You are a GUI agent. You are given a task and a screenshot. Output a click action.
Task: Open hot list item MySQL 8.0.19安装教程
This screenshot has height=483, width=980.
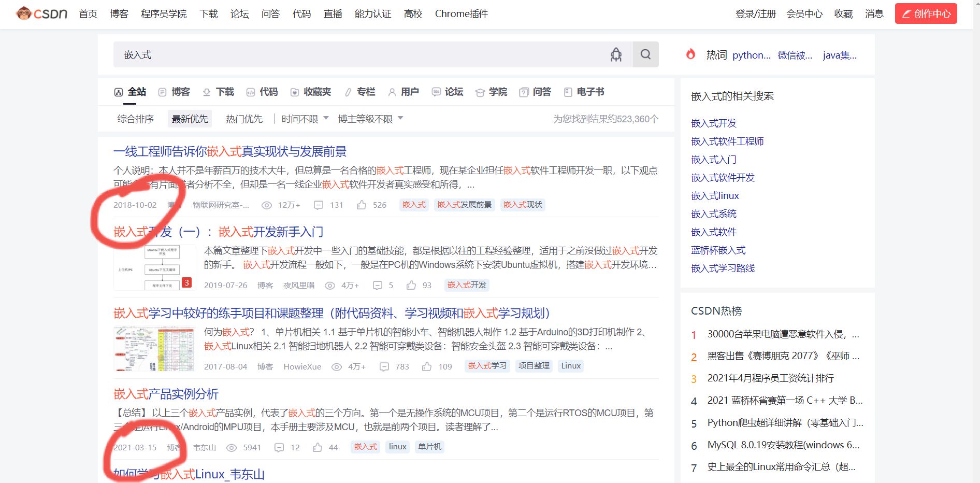783,445
